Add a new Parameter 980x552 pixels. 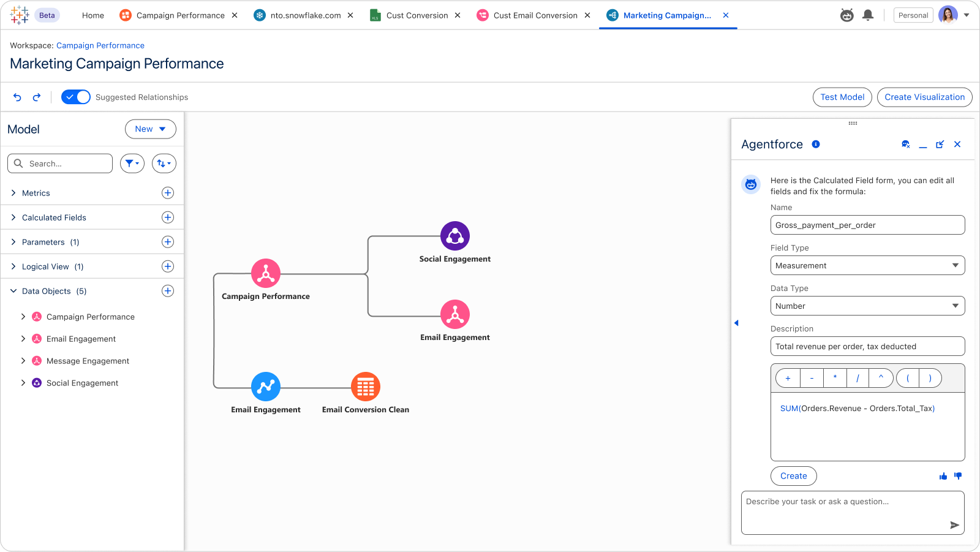pyautogui.click(x=168, y=242)
